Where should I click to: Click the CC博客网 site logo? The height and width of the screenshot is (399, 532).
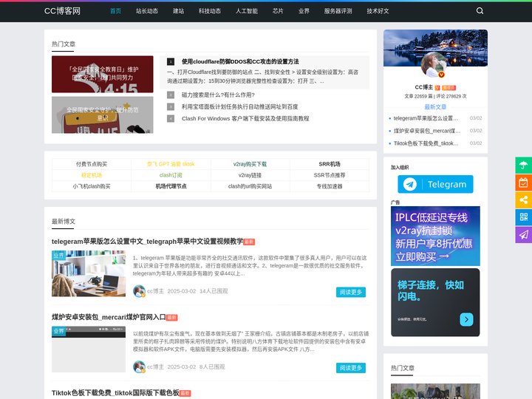(62, 11)
